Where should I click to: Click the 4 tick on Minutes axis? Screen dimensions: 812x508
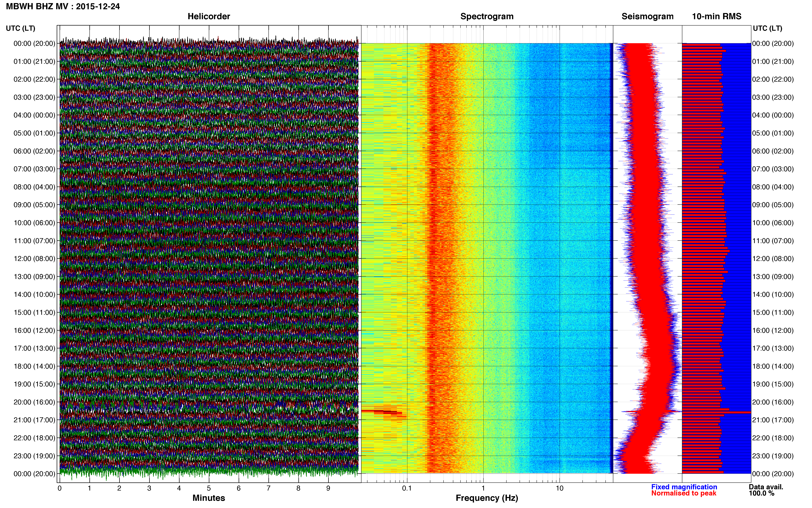point(179,488)
